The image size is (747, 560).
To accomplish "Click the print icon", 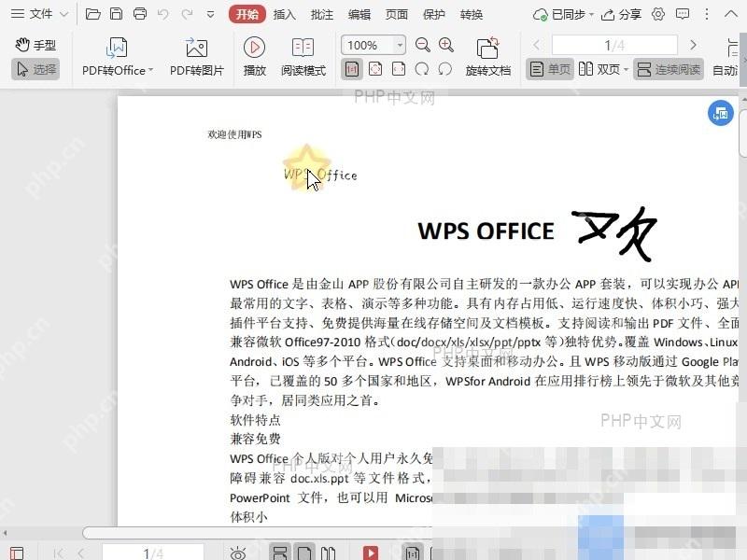I will pos(139,14).
